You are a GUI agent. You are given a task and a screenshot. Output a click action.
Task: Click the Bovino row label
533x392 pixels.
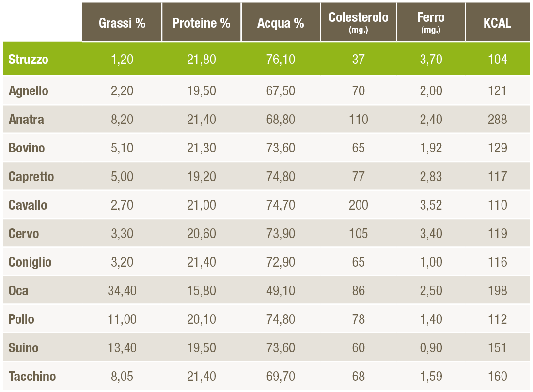(x=27, y=148)
